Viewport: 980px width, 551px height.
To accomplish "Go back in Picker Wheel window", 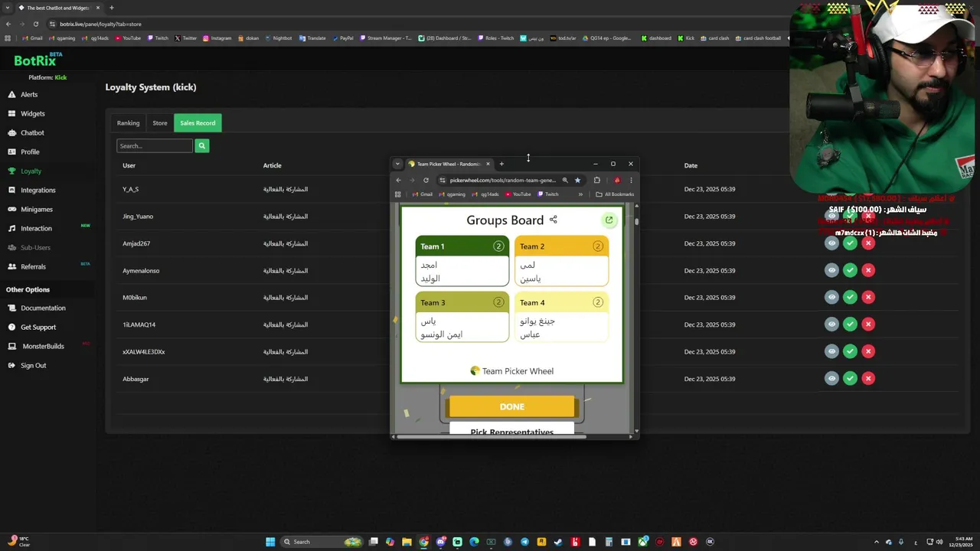I will pos(398,181).
